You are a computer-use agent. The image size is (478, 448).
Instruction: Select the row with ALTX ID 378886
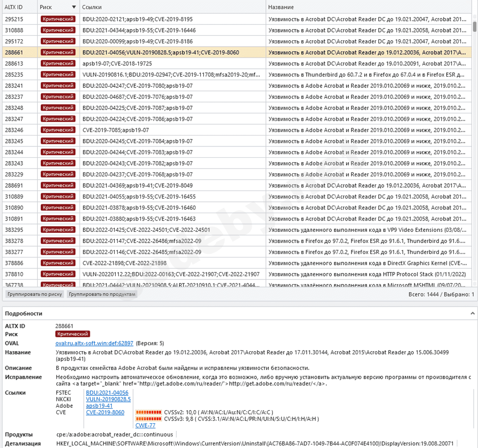tap(237, 263)
